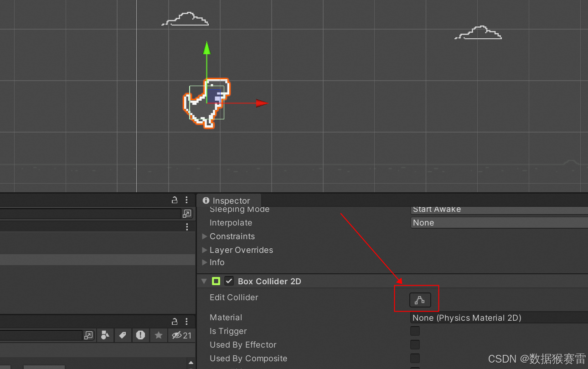The width and height of the screenshot is (588, 369).
Task: Select the cloud sprite near the scene's right edge
Action: 478,33
